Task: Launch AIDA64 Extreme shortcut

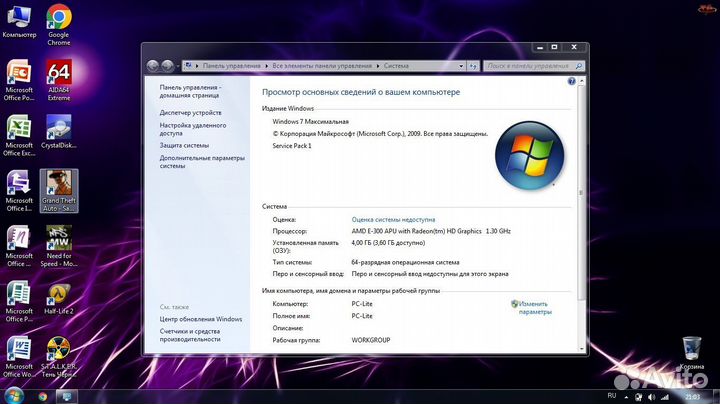Action: pos(59,80)
